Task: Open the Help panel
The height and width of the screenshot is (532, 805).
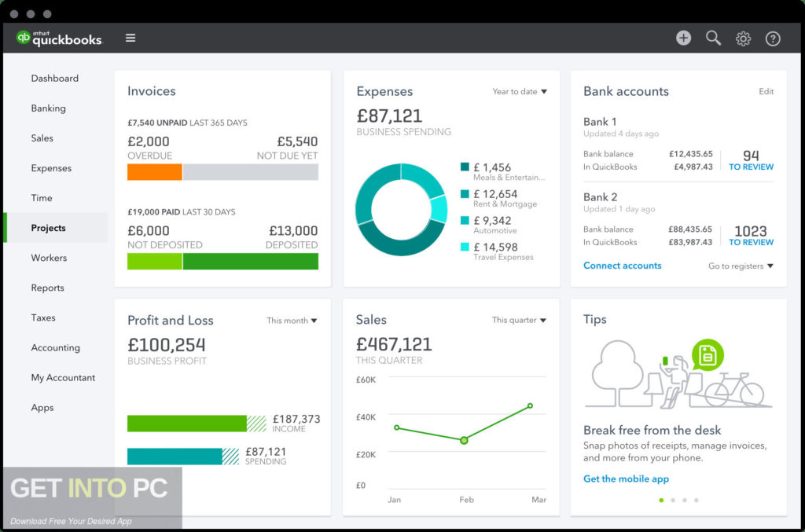Action: coord(773,38)
